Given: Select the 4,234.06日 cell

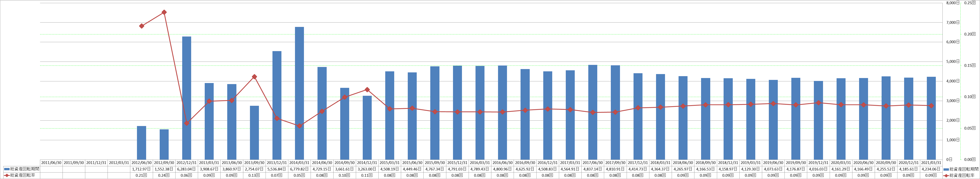Looking at the screenshot, I should click(x=931, y=169).
